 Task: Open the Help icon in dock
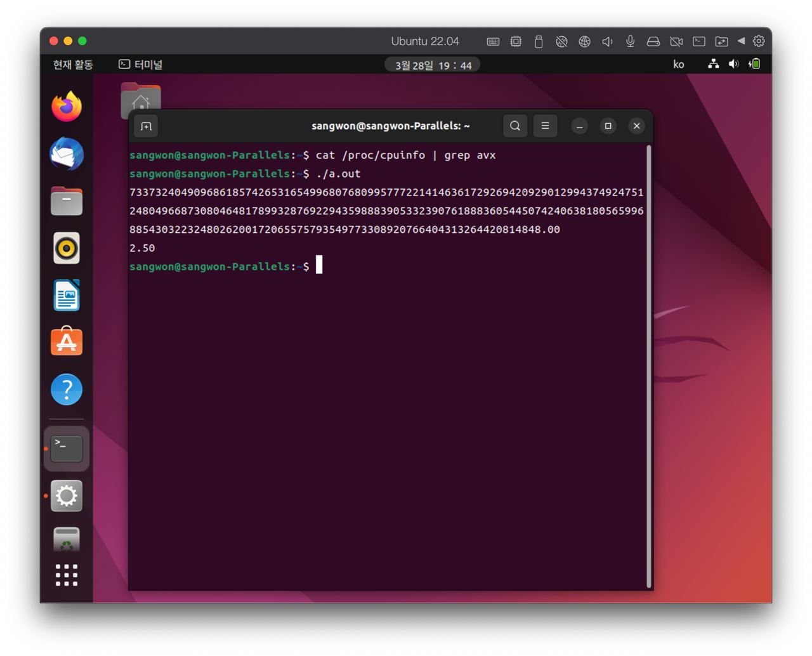pyautogui.click(x=67, y=389)
